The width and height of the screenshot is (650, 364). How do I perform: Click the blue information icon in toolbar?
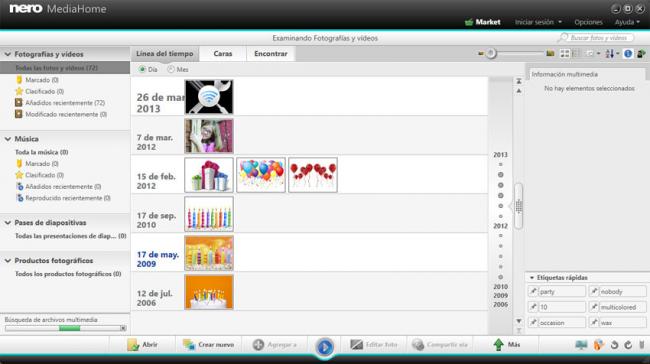point(628,54)
